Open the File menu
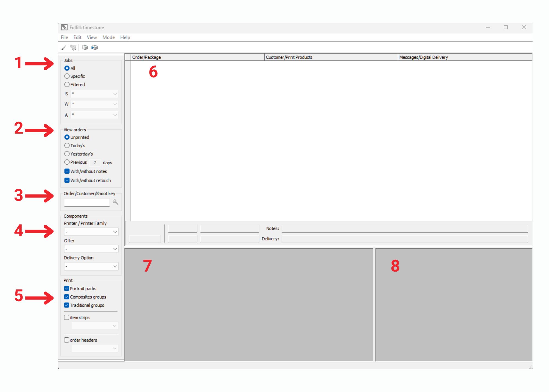Image resolution: width=549 pixels, height=392 pixels. (65, 37)
